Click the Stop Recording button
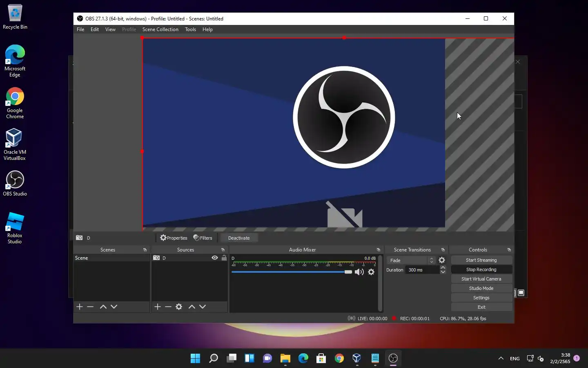This screenshot has width=588, height=368. pos(481,269)
